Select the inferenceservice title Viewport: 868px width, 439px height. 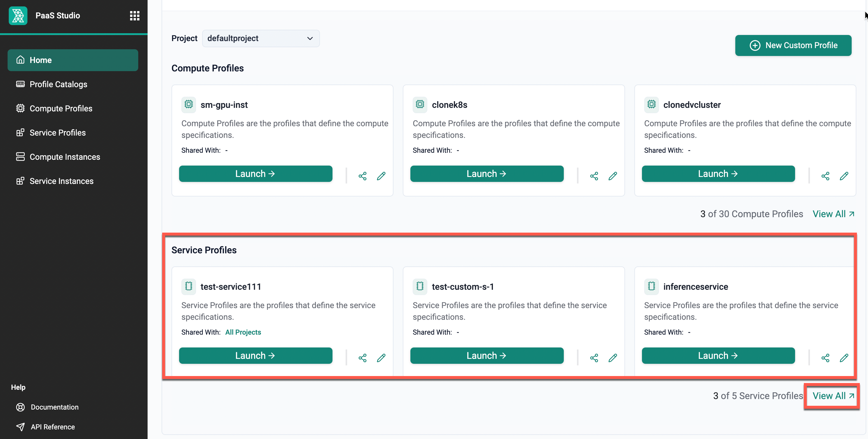(x=695, y=287)
